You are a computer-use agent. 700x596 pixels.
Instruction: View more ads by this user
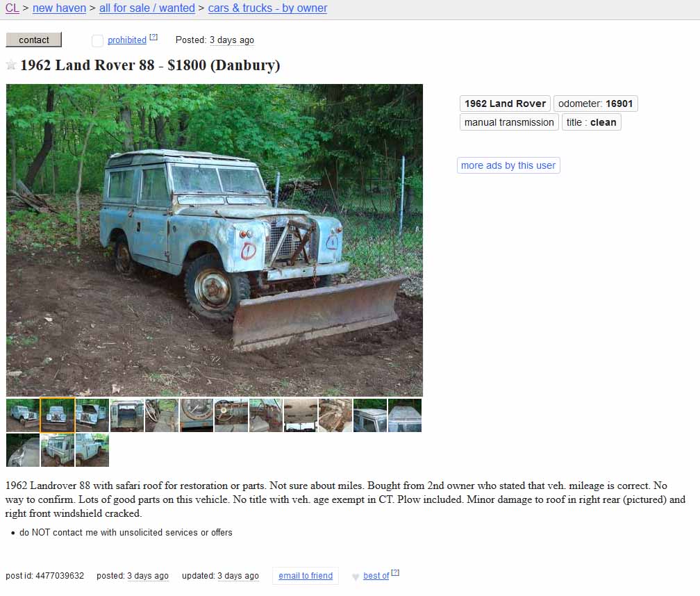508,165
